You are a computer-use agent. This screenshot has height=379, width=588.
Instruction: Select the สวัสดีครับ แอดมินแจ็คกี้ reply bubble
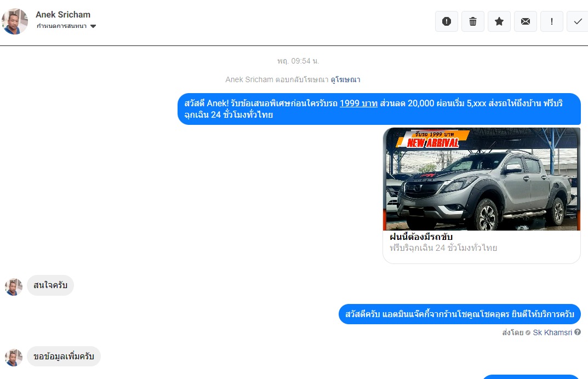460,314
